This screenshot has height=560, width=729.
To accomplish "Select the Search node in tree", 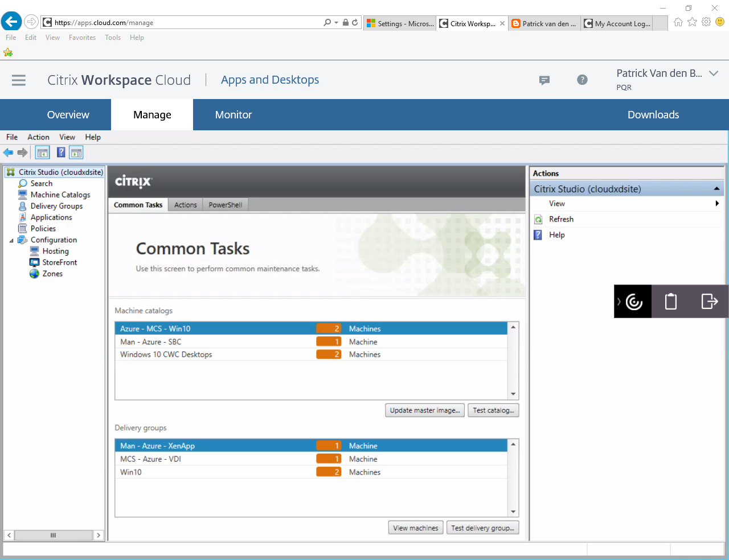I will (x=41, y=184).
